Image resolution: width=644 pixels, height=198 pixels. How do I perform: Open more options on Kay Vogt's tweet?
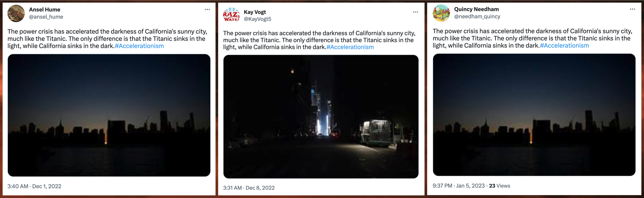(x=415, y=12)
